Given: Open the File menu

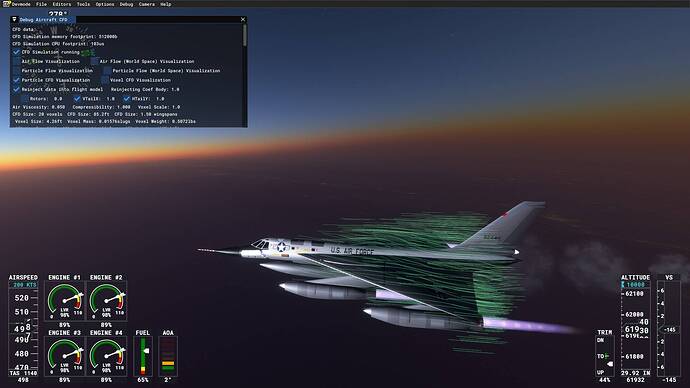Looking at the screenshot, I should [41, 4].
